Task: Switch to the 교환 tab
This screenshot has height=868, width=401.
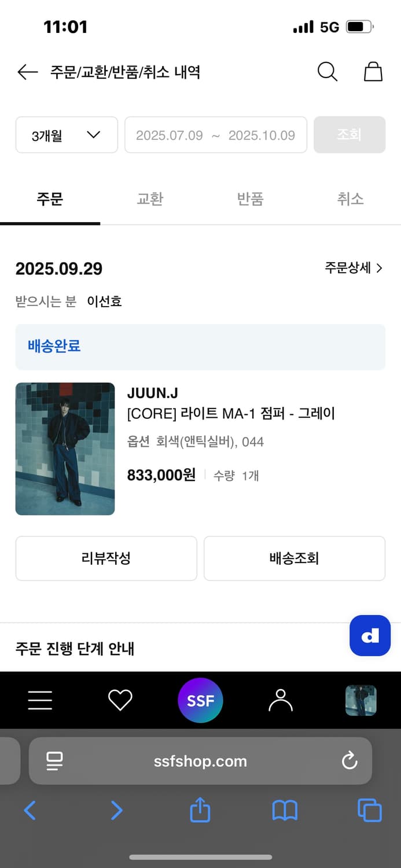Action: (150, 200)
